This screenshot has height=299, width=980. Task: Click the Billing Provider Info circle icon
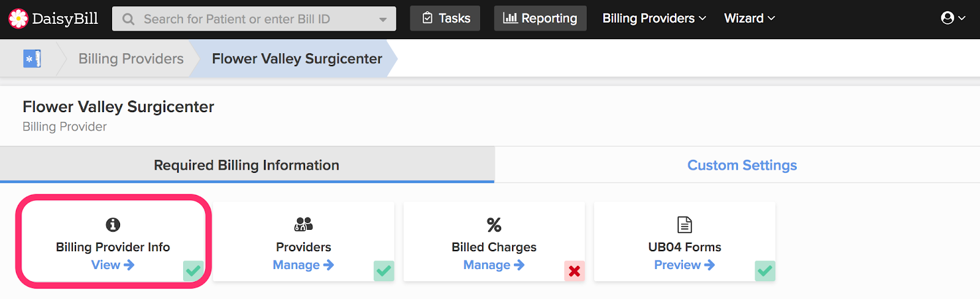(113, 225)
